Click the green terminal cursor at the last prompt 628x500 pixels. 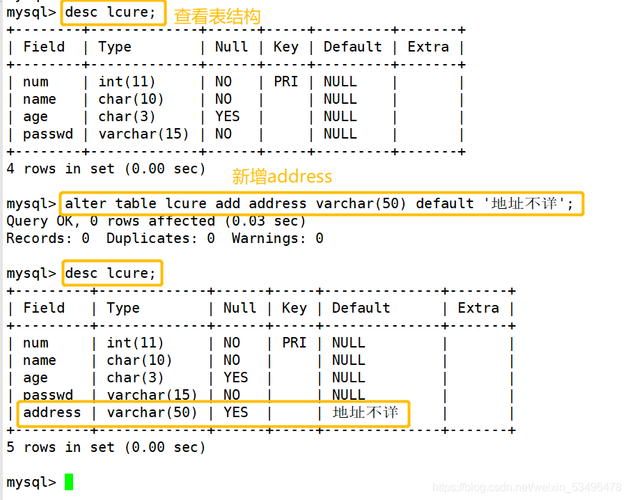pyautogui.click(x=69, y=482)
